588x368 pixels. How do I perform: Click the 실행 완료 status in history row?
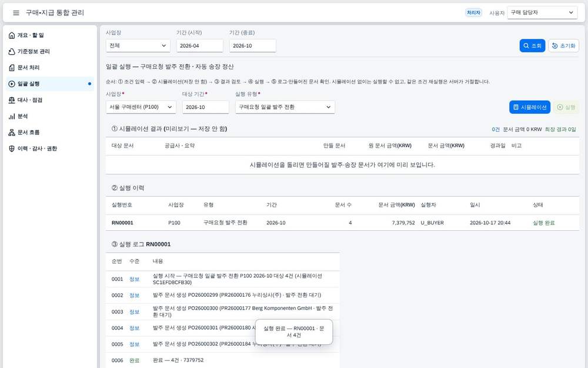[x=544, y=223]
